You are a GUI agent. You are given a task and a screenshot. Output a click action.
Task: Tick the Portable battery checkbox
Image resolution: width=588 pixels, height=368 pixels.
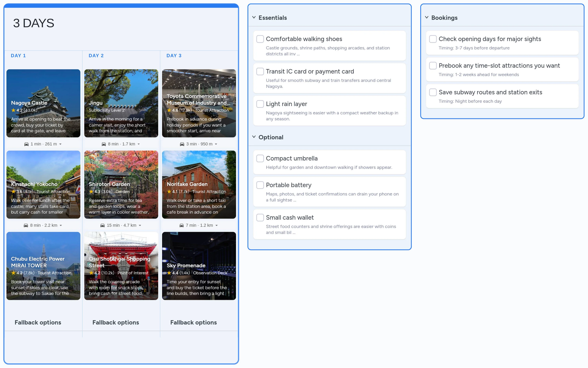point(260,185)
